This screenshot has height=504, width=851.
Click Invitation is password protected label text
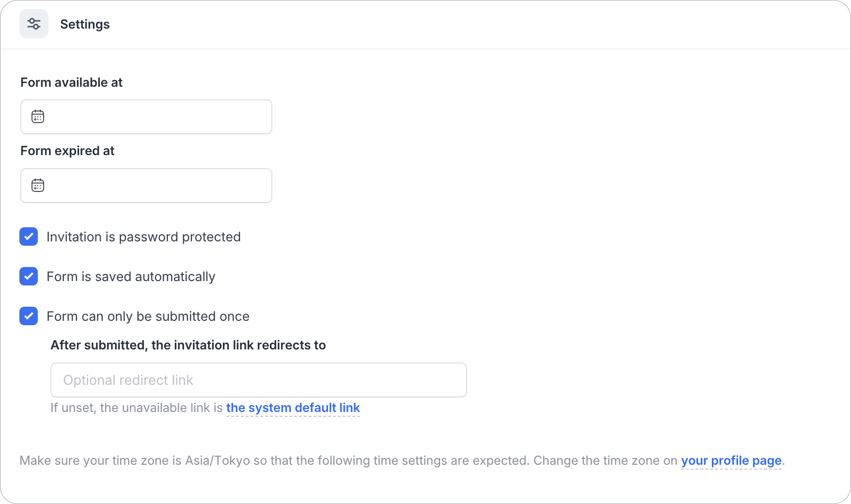(143, 237)
